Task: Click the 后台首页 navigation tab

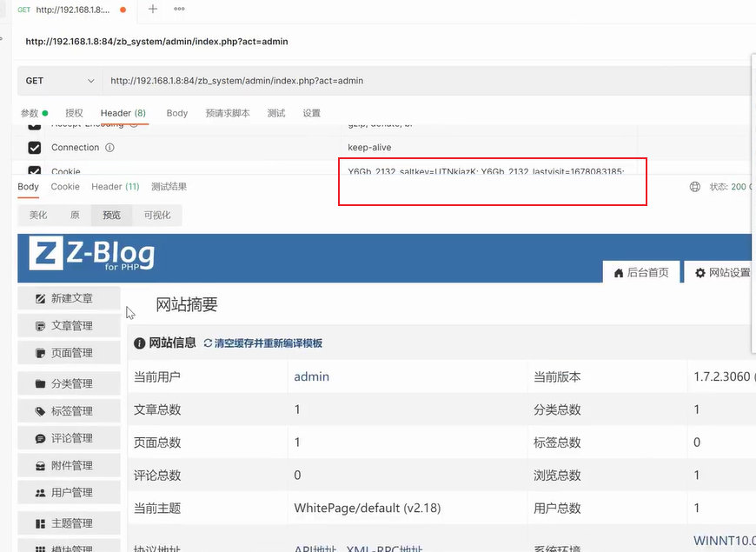Action: (641, 273)
